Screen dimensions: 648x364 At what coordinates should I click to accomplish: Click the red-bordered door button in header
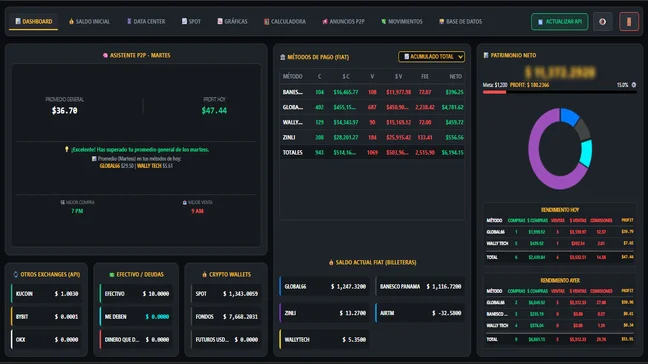click(x=629, y=21)
